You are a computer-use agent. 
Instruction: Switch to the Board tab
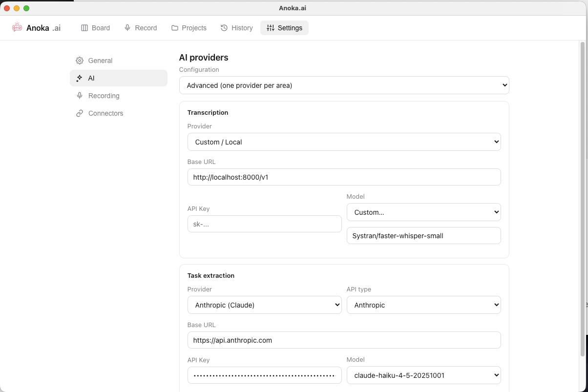tap(96, 28)
